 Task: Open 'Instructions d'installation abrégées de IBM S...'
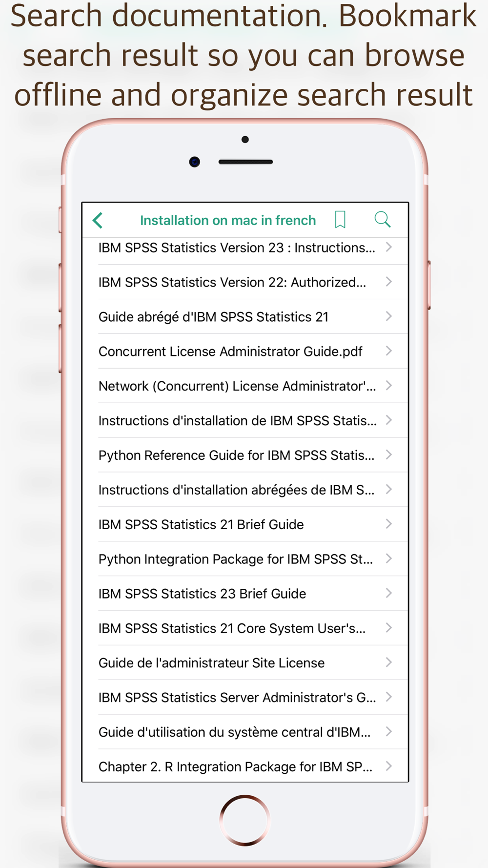tap(245, 490)
